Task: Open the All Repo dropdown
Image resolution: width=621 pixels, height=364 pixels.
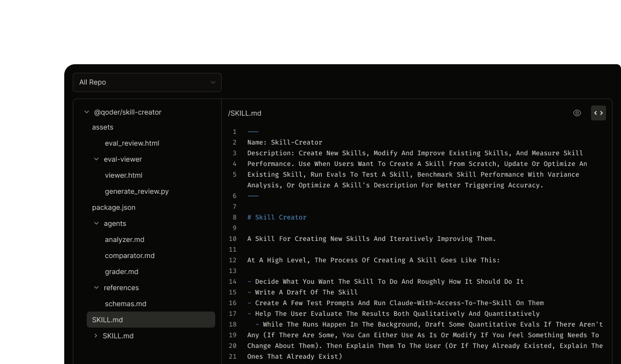Action: [147, 82]
